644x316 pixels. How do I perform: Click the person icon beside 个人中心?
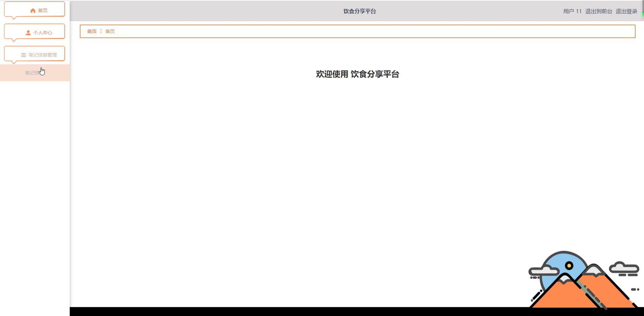(x=28, y=33)
